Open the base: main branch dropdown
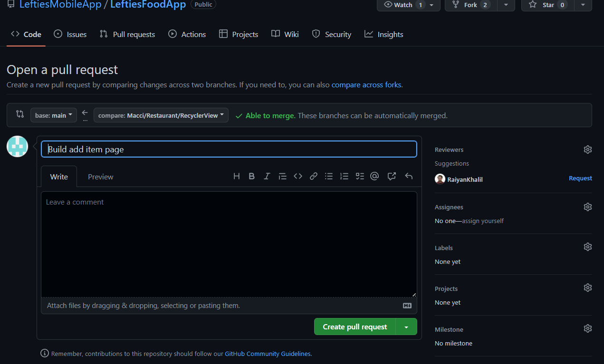604x364 pixels. click(54, 115)
